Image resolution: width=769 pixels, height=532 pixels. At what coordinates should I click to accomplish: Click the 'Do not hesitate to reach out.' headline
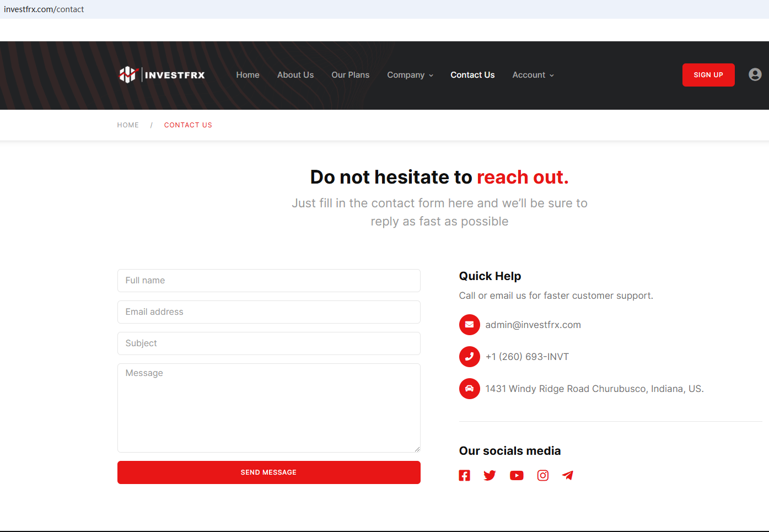(x=439, y=177)
